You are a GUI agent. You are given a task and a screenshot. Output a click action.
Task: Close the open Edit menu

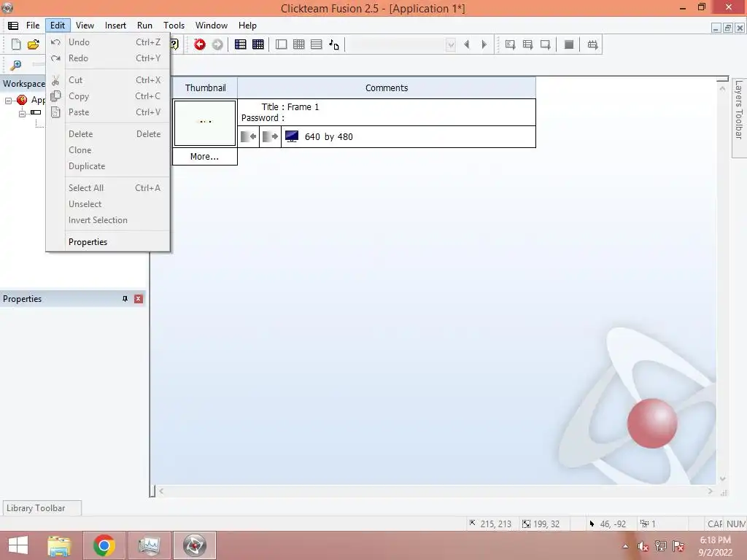click(58, 26)
